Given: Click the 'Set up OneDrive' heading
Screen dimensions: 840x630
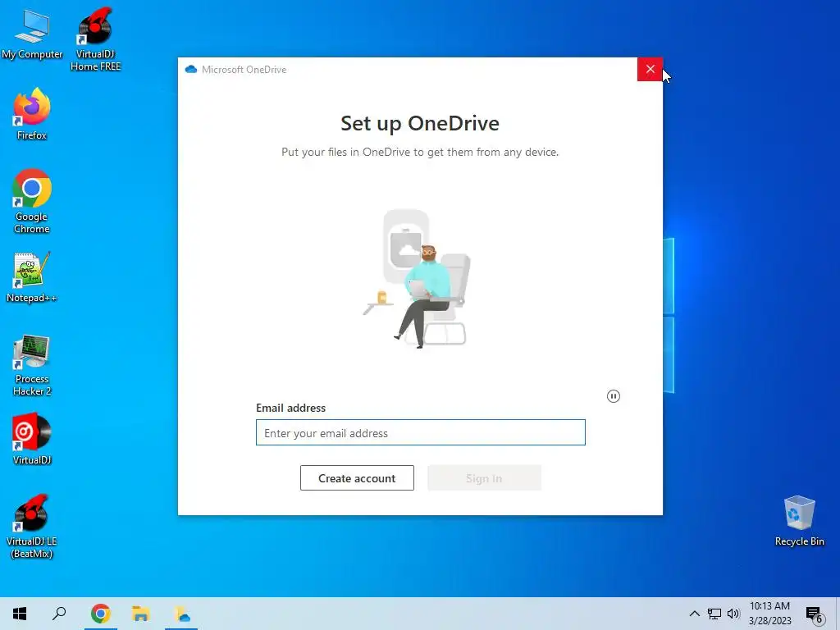Looking at the screenshot, I should pos(420,123).
